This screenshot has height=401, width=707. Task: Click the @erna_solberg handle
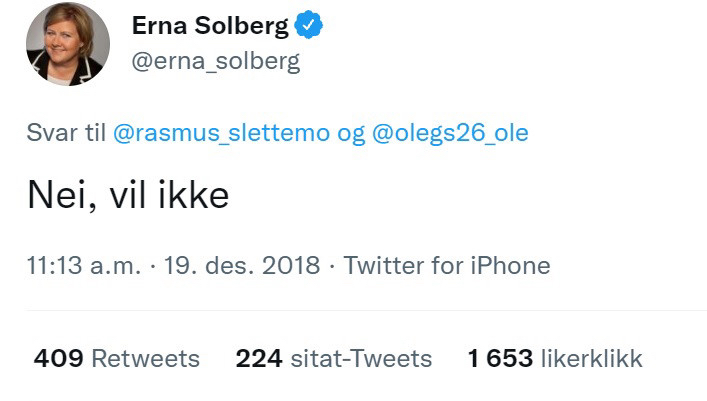click(216, 62)
